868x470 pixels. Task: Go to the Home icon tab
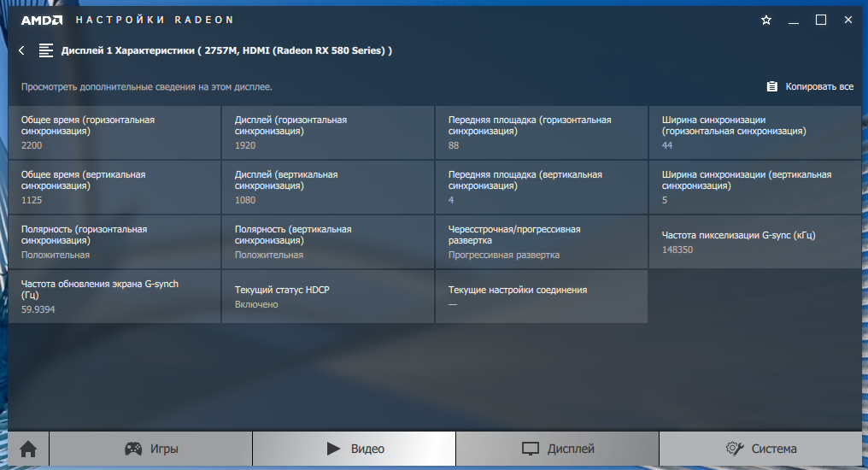pos(28,449)
